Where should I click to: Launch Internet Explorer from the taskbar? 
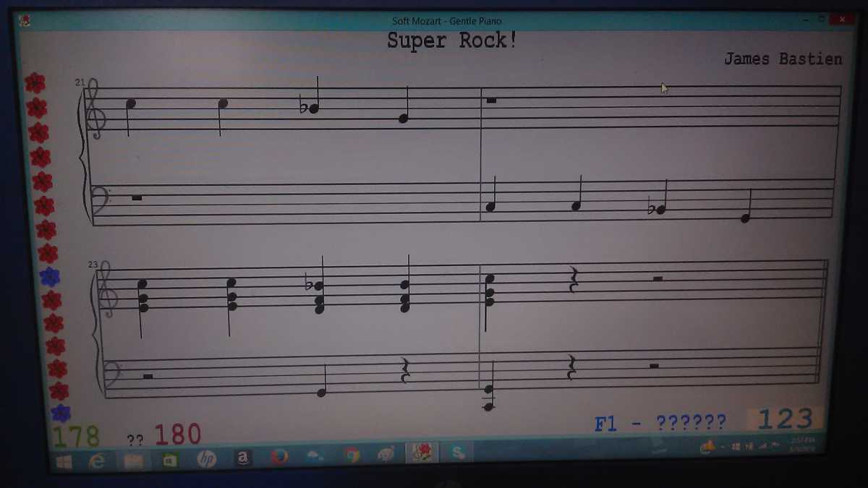click(96, 461)
